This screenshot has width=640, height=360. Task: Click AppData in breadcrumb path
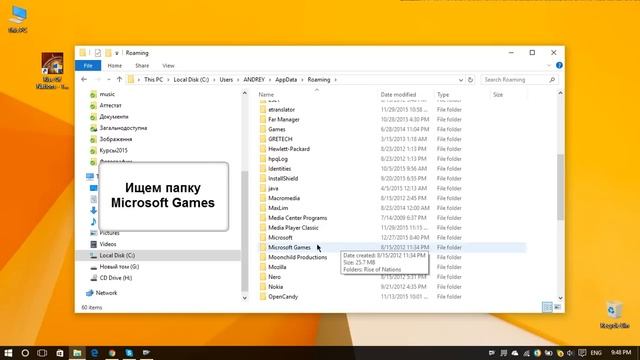286,80
